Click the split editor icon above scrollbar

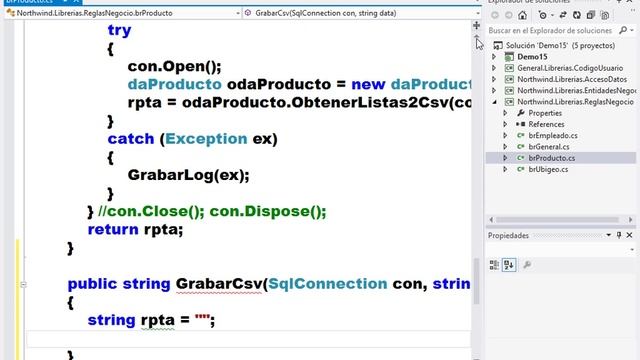[x=476, y=26]
